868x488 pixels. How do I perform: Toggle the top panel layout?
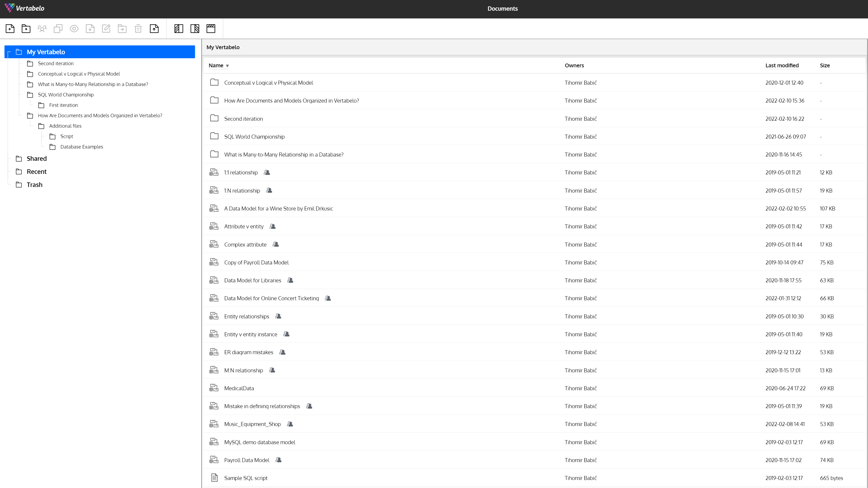(x=211, y=29)
